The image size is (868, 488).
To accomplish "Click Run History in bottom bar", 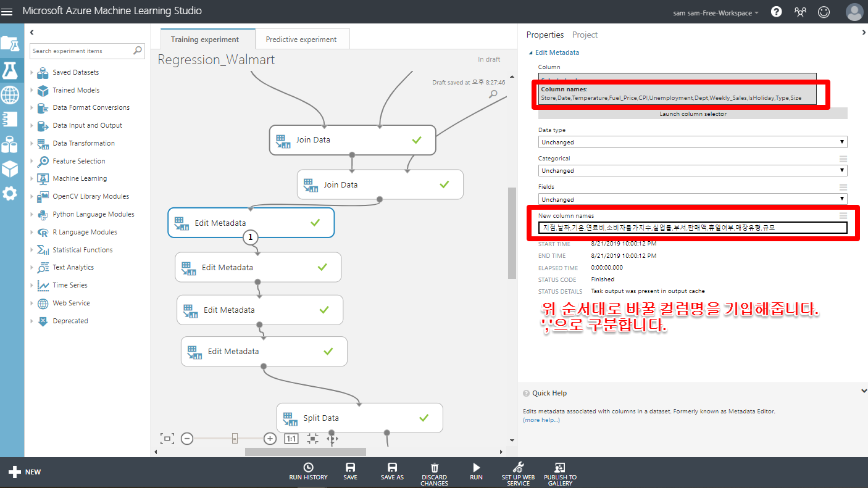I will (x=308, y=471).
